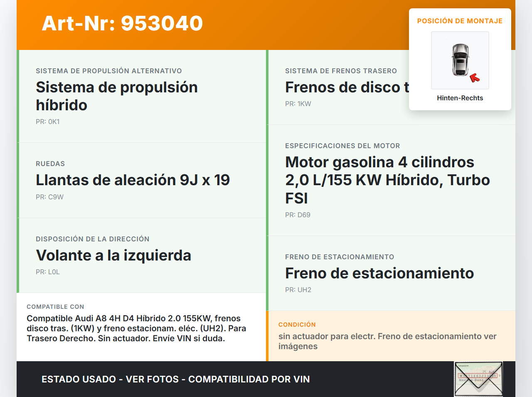Click the PR: L0L code
Viewport: 532px width, 397px height.
tap(48, 272)
